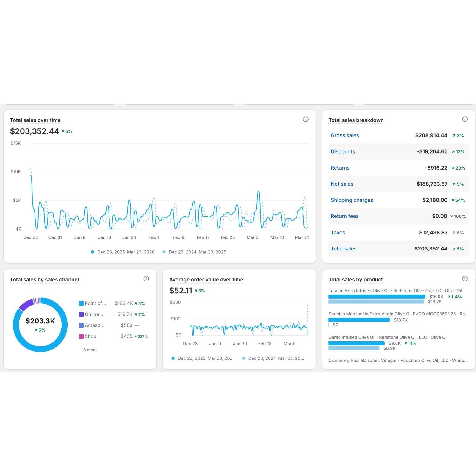Click info icon on Total sales by sales channel
Viewport: 476px width, 476px height.
146,279
